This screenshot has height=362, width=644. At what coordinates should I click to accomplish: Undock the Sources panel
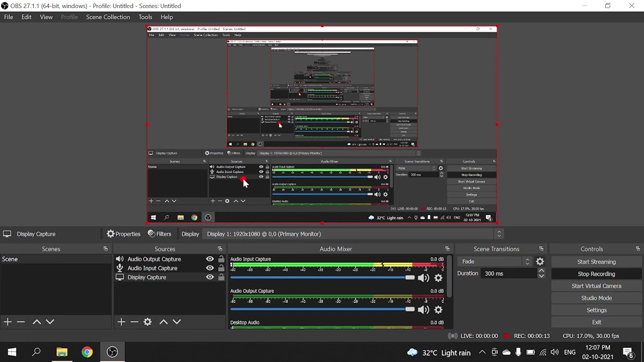tap(220, 249)
